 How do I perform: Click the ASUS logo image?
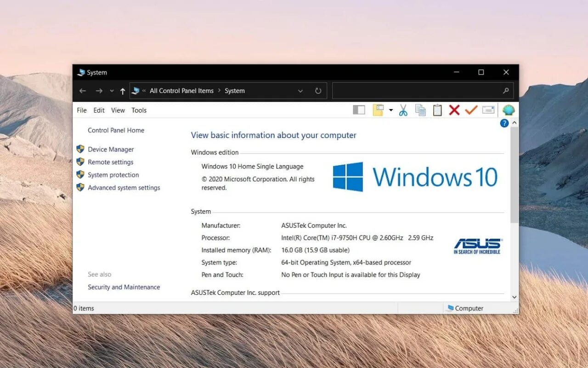point(478,246)
